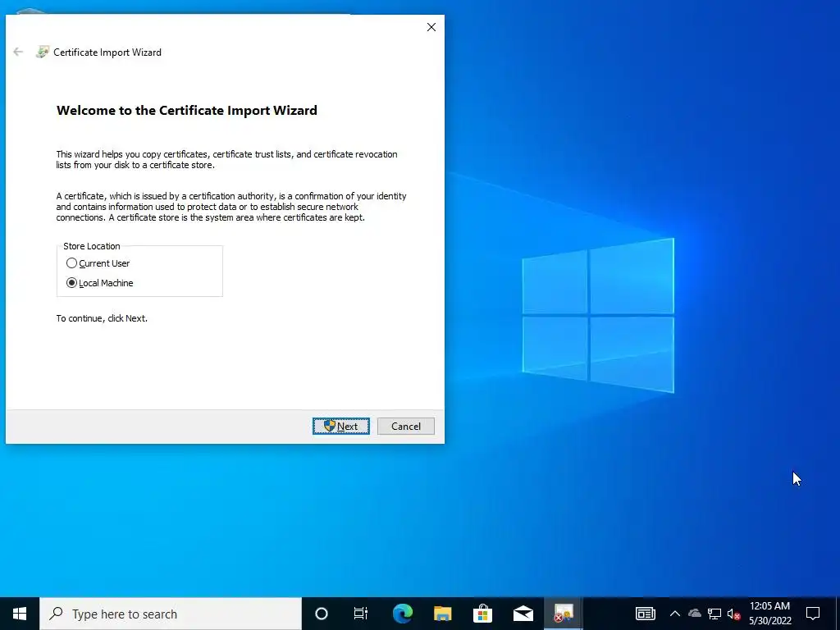Open the Mail app from taskbar
The height and width of the screenshot is (630, 840).
coord(523,614)
